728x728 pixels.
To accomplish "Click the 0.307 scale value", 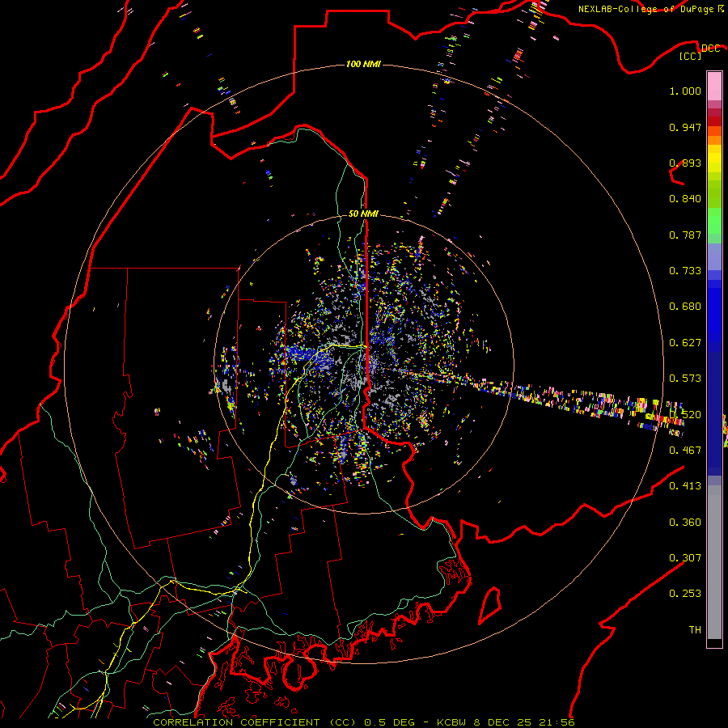I will [685, 557].
